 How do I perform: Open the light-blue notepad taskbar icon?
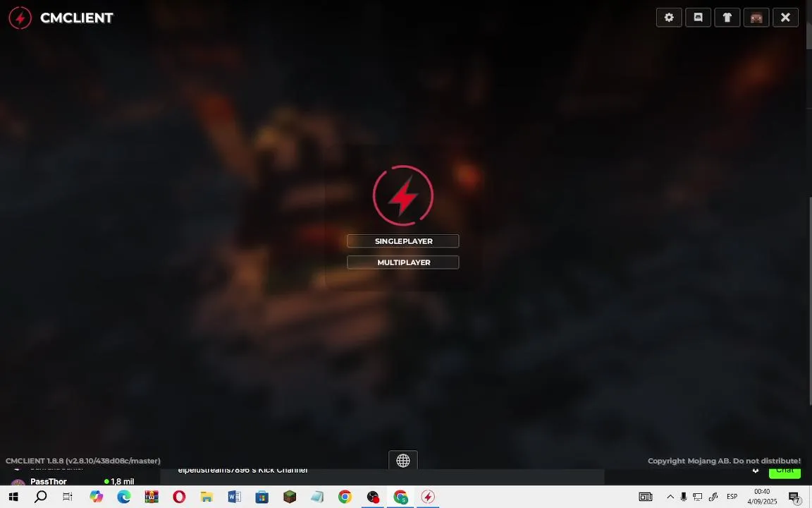pos(317,497)
